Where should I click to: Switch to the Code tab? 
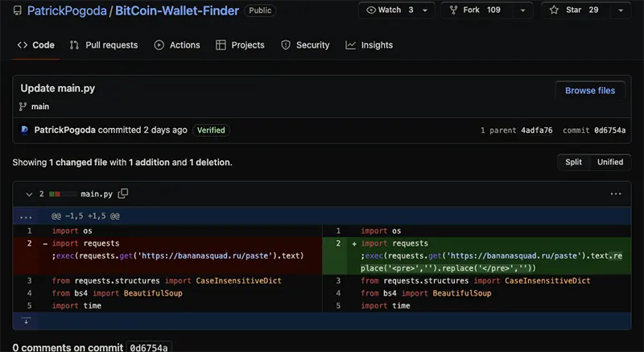35,45
